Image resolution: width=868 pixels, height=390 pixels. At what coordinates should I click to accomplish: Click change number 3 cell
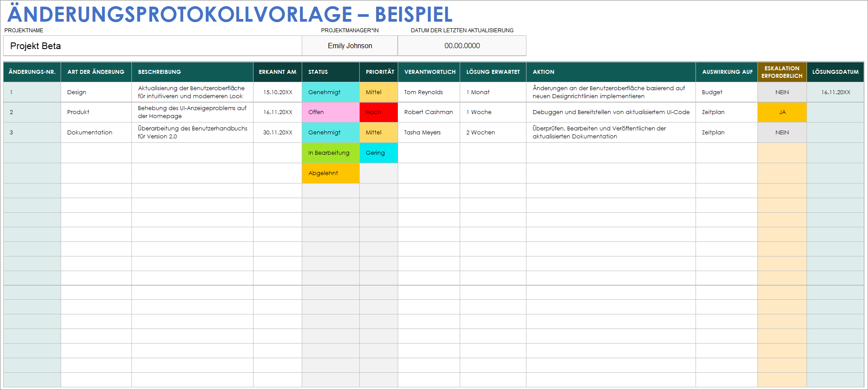point(32,133)
